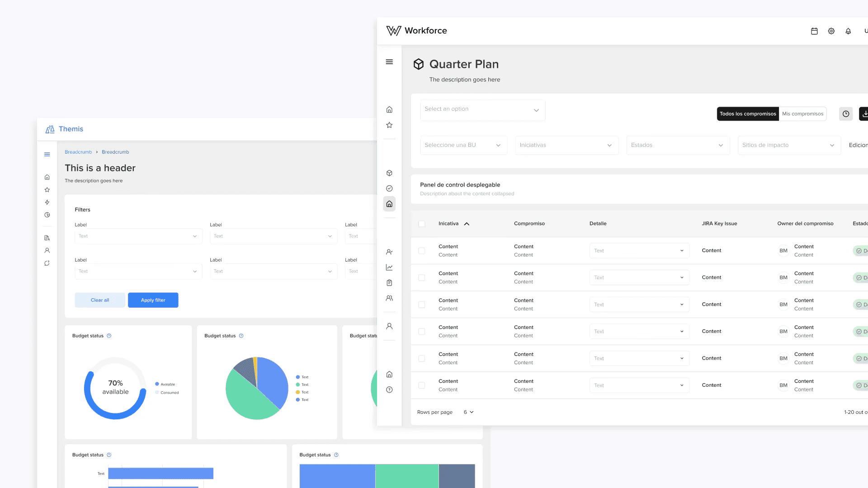The width and height of the screenshot is (868, 488).
Task: Open the line chart analytics sidebar icon
Action: tap(389, 267)
